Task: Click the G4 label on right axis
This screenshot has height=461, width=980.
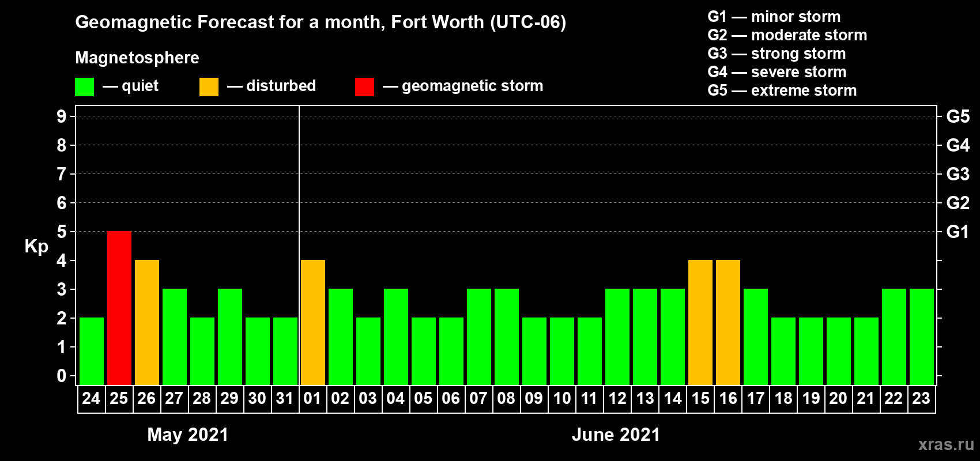Action: pyautogui.click(x=958, y=145)
